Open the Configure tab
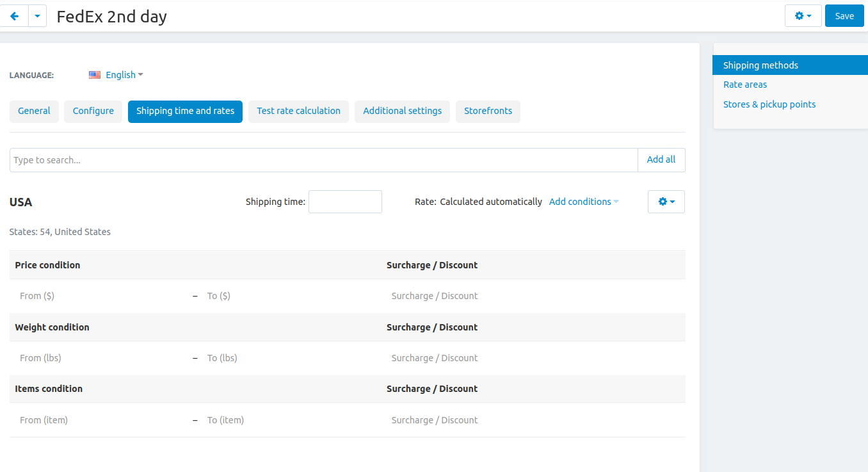Viewport: 868px width, 472px height. 93,111
